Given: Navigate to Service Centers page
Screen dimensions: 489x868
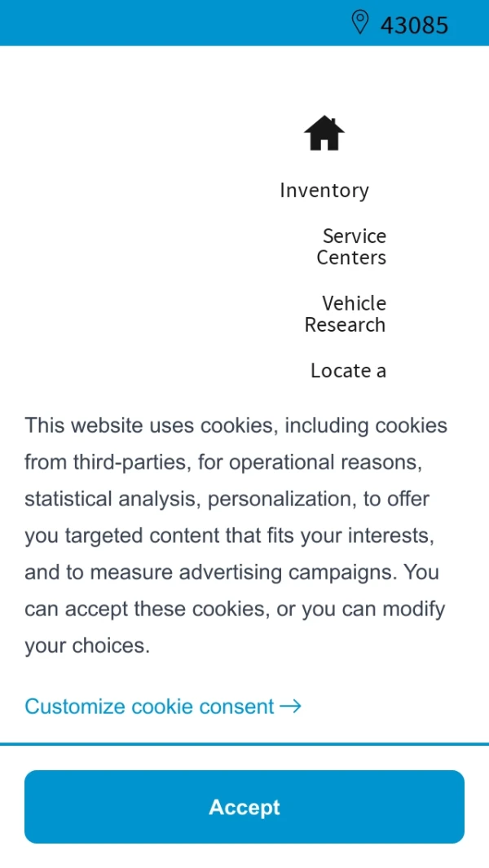Looking at the screenshot, I should pos(351,246).
